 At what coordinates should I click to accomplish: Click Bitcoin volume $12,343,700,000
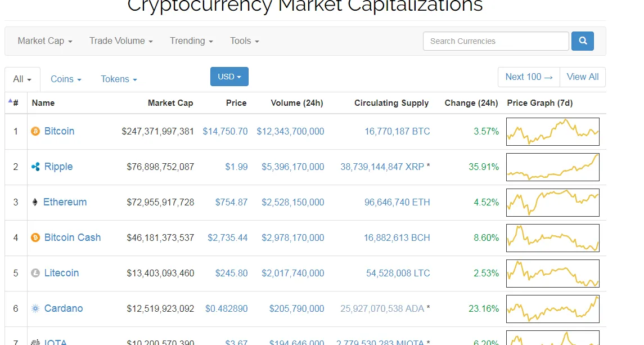(x=290, y=131)
